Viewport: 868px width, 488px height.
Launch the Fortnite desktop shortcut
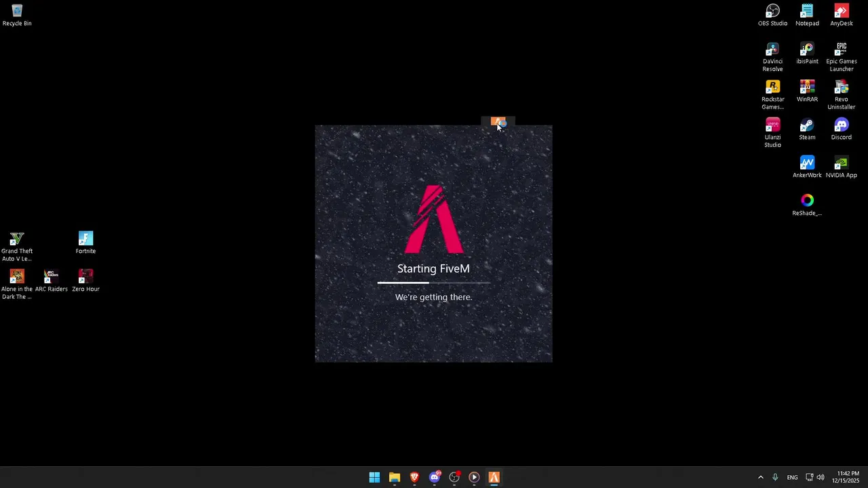[x=85, y=243]
